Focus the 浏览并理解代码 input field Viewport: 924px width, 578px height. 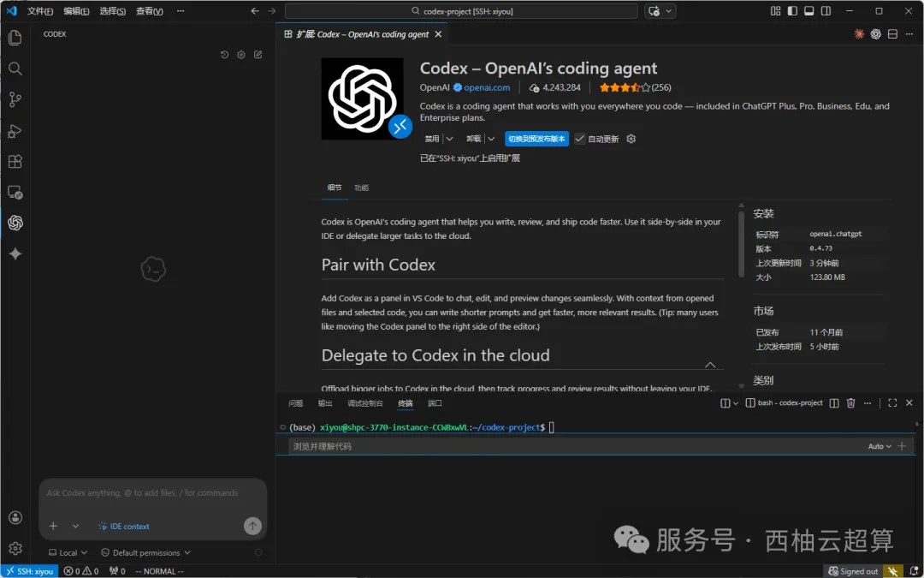pos(577,446)
